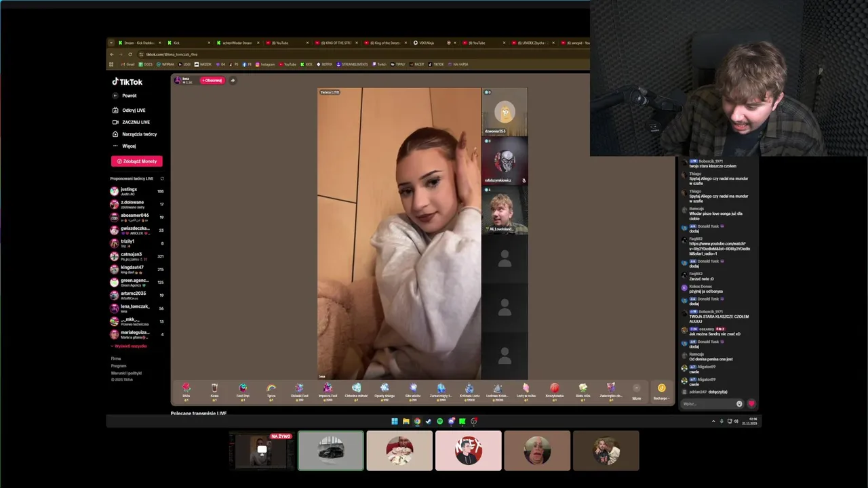Open z.dolowane live creator
Image resolution: width=868 pixels, height=488 pixels.
pos(137,204)
